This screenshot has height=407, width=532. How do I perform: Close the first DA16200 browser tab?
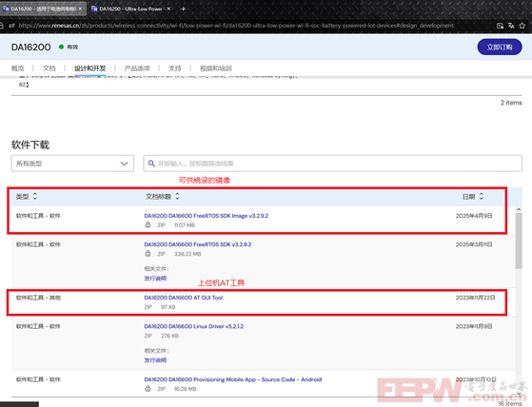point(80,9)
